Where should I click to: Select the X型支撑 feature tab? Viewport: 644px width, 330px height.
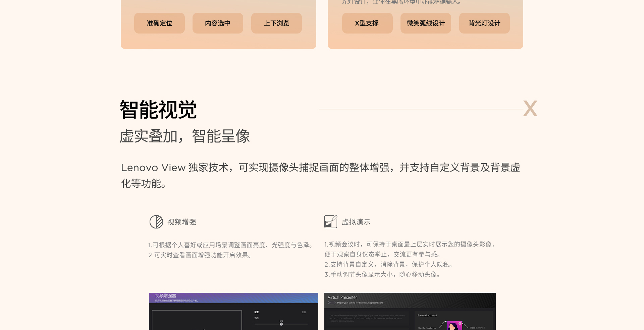(367, 23)
